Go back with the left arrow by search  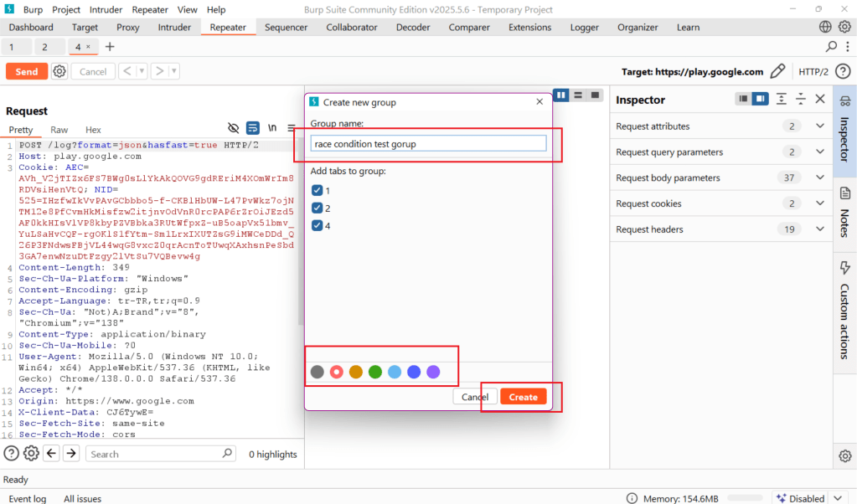click(52, 453)
